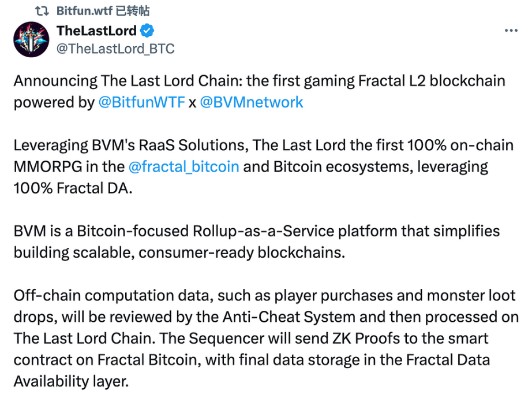Click the blue verified badge
Screen dimensions: 532x409
147,31
